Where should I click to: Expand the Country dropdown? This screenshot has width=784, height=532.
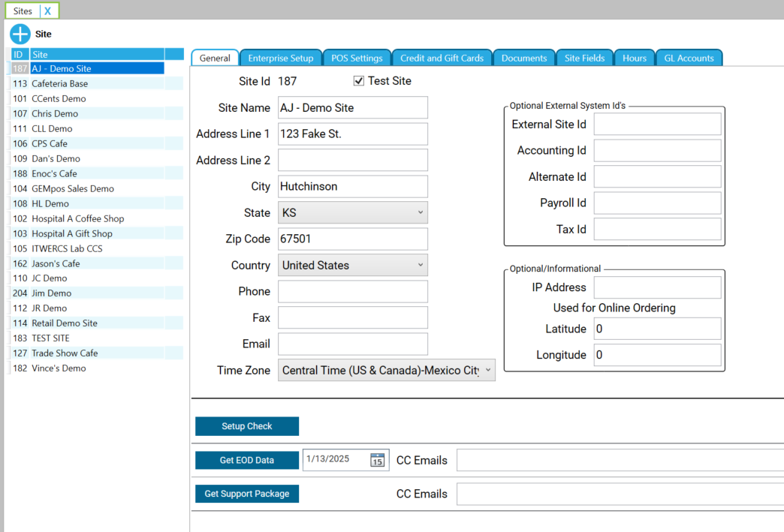(420, 265)
